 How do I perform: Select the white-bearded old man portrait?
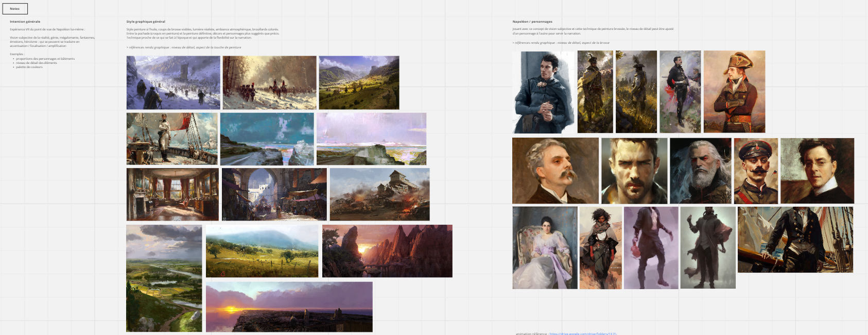[x=700, y=171]
